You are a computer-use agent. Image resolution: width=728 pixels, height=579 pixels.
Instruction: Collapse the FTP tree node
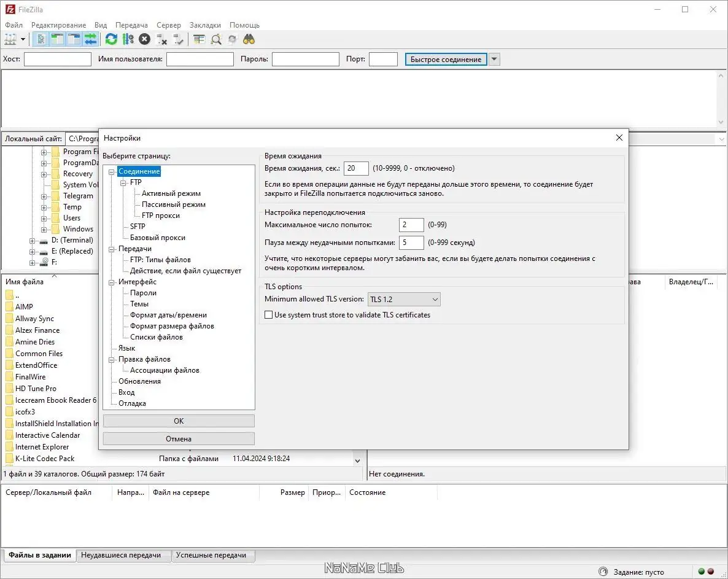pos(123,183)
